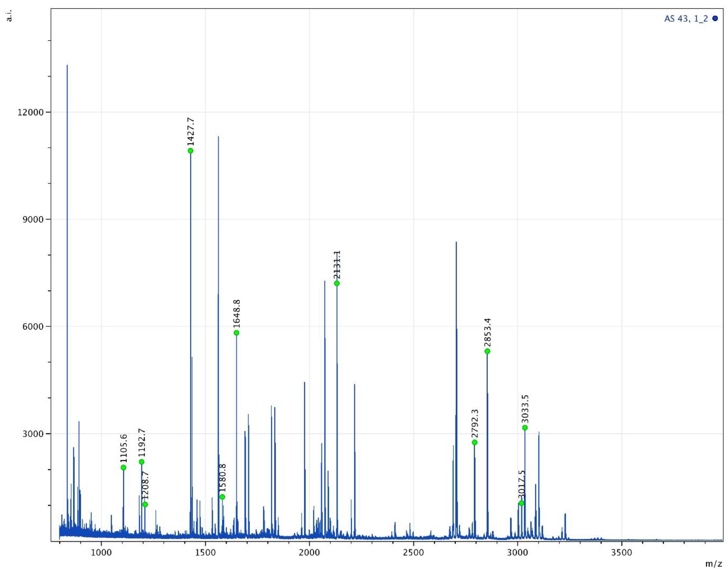Screen dimensions: 728x572
Task: Click the m/z axis label
Action: click(x=714, y=564)
